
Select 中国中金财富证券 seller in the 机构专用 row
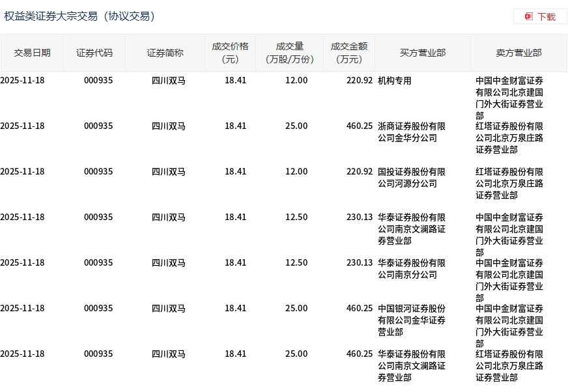509,98
